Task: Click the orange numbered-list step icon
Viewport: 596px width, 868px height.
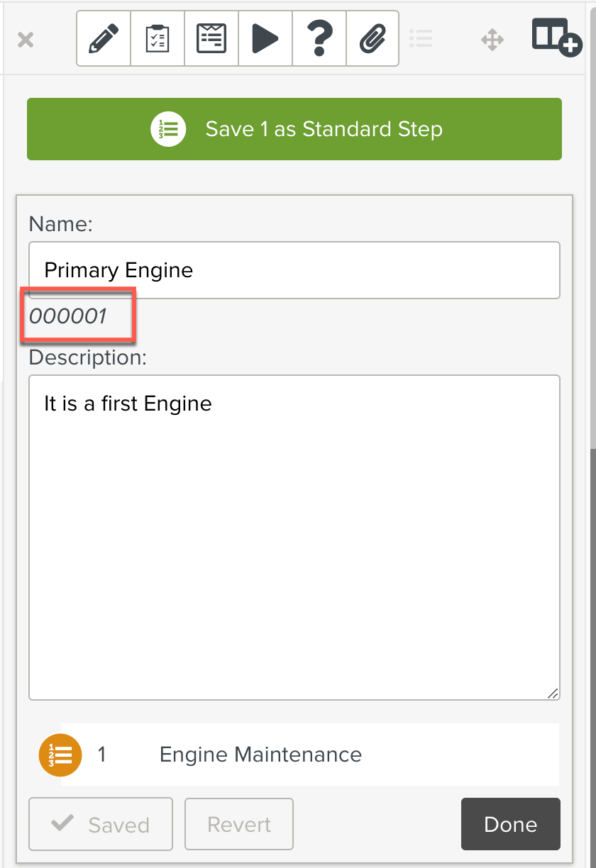Action: coord(60,755)
